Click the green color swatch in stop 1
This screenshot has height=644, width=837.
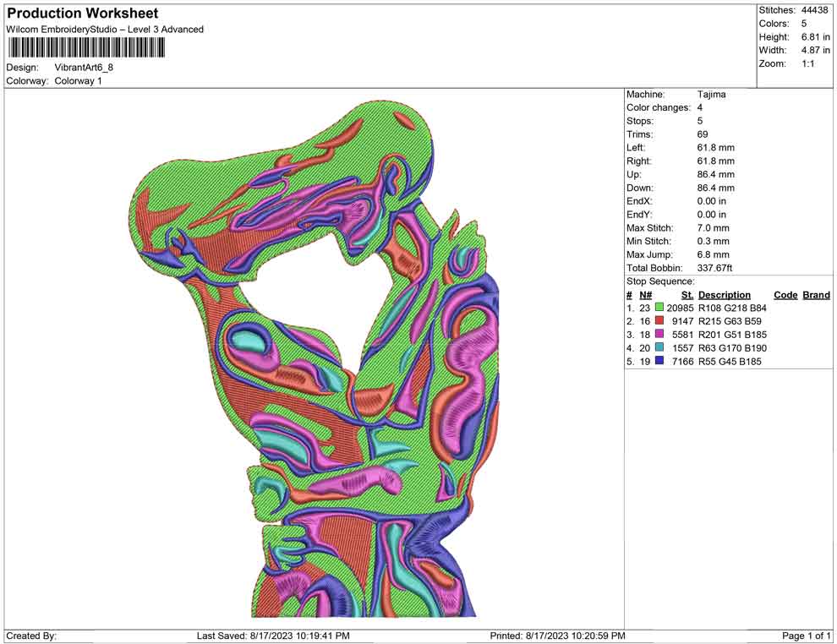659,308
